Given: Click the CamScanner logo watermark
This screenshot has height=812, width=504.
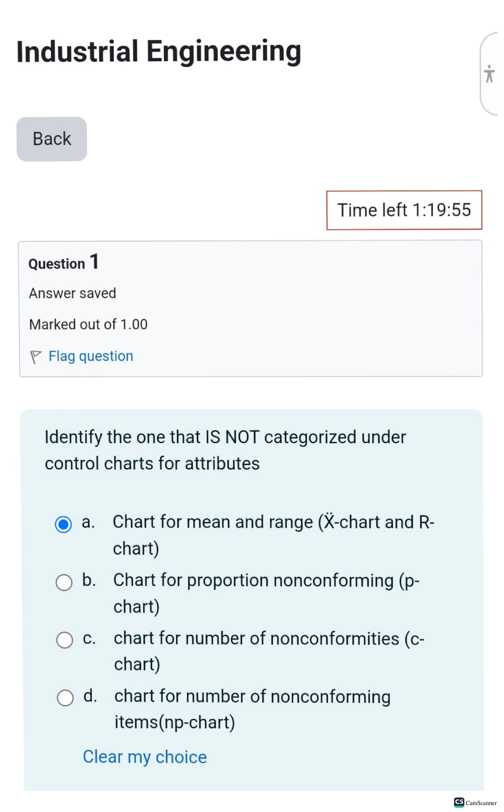Looking at the screenshot, I should tap(475, 802).
